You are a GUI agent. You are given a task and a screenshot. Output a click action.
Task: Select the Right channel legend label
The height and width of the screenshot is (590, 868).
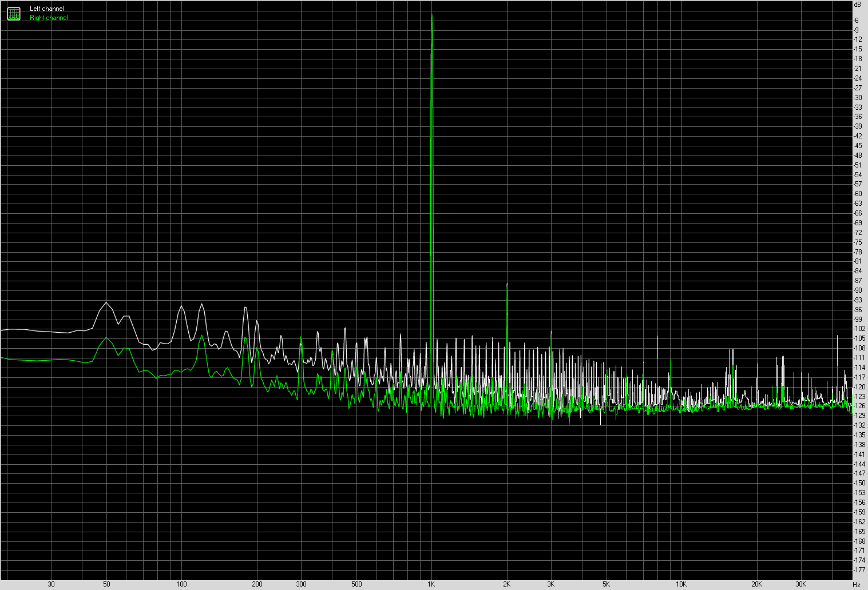49,18
